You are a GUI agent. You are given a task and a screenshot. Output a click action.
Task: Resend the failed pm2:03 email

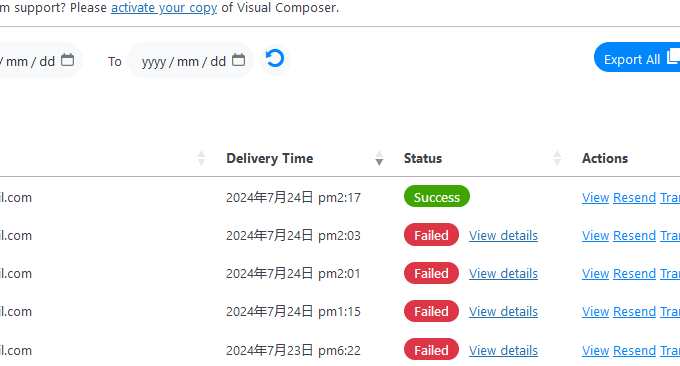point(634,235)
